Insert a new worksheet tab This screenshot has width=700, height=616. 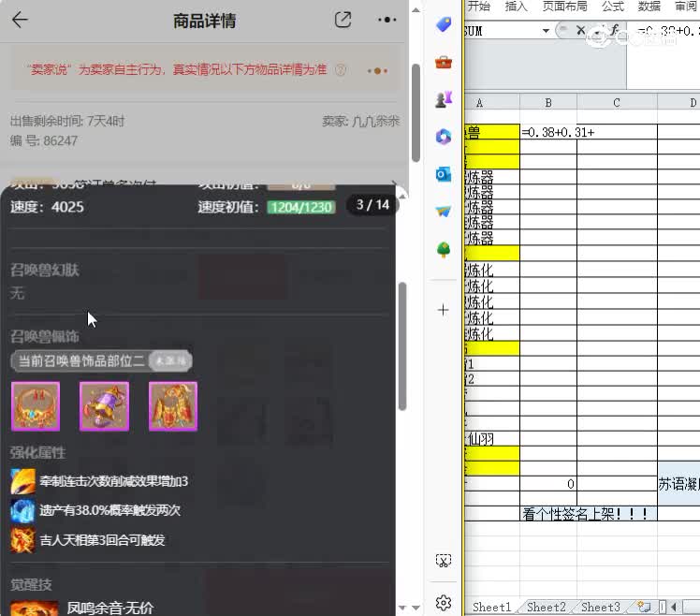[x=644, y=607]
